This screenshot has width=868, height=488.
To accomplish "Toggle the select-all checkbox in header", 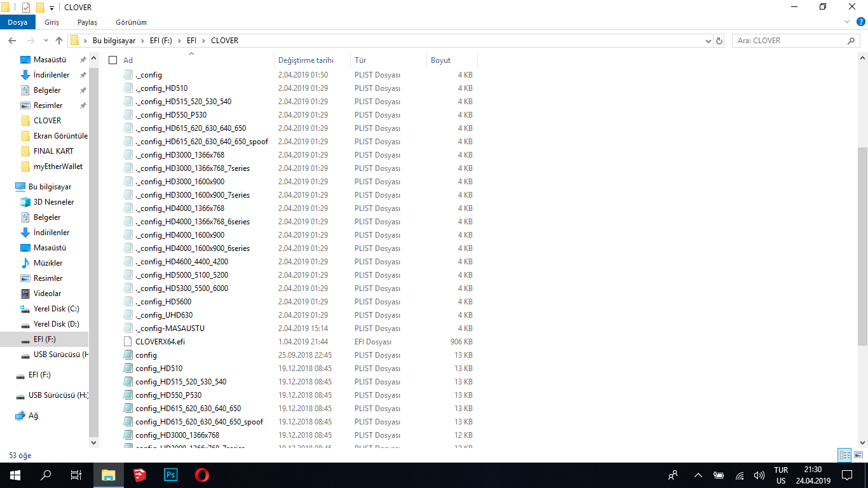I will (x=113, y=60).
